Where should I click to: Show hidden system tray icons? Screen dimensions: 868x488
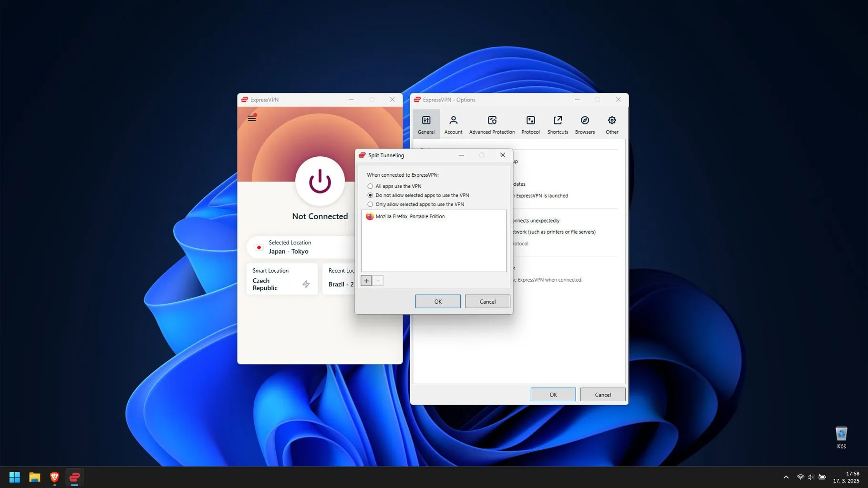[786, 477]
